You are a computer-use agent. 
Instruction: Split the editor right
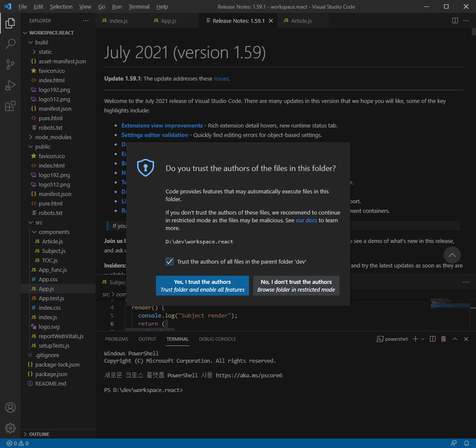455,21
